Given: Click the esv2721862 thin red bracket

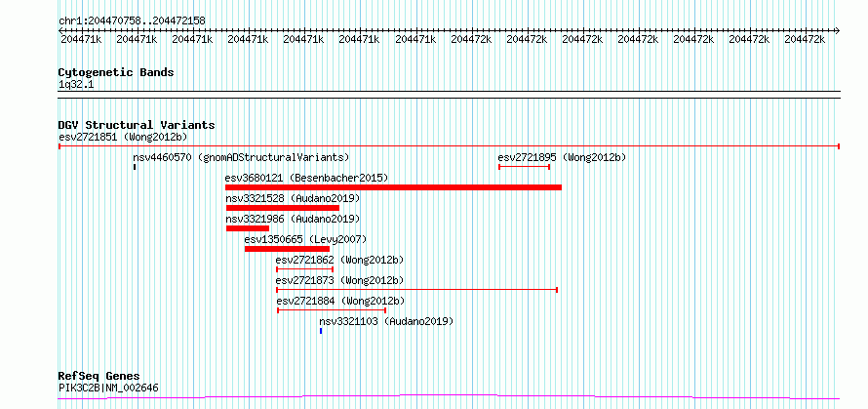Looking at the screenshot, I should point(304,269).
